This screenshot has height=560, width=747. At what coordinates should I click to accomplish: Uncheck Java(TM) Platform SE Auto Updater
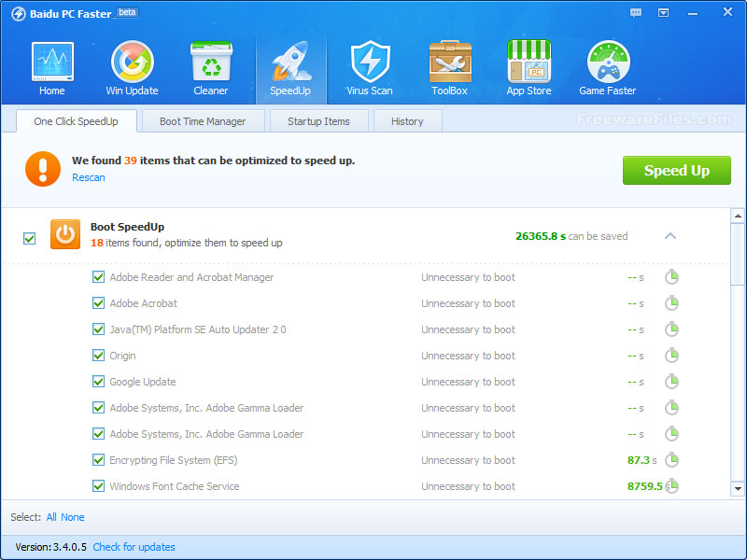point(99,329)
